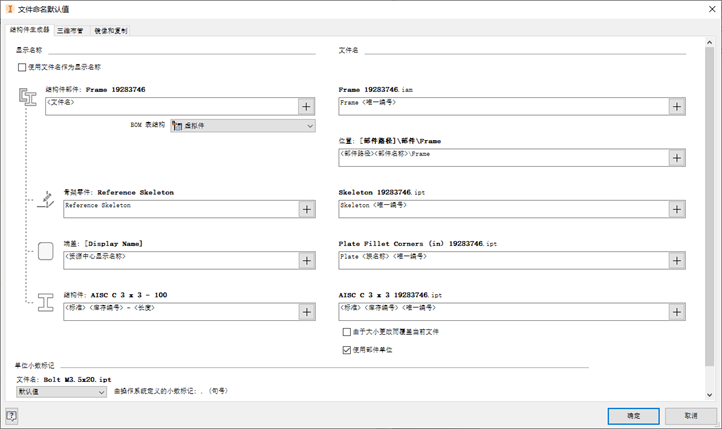Click plus button for Plate Fillet Corners file name
This screenshot has height=429, width=722.
677,260
